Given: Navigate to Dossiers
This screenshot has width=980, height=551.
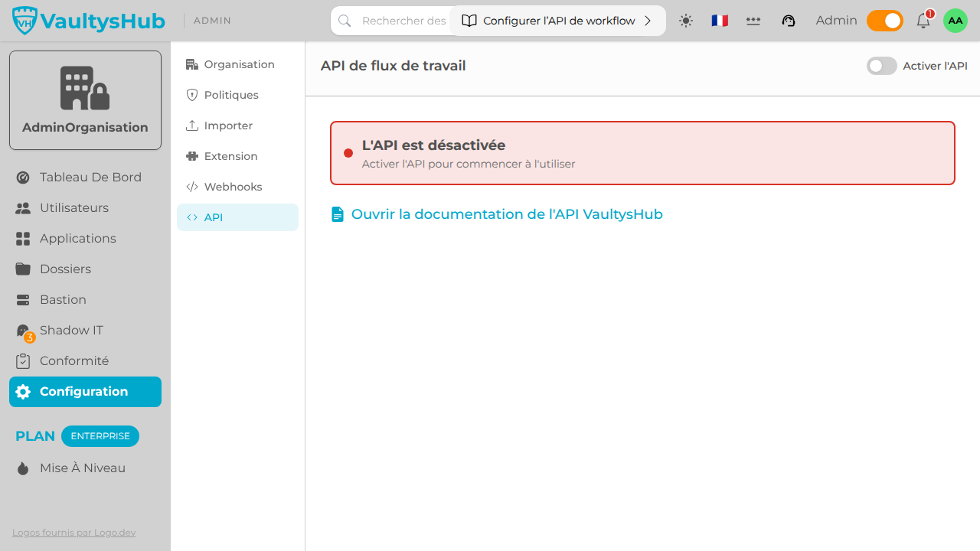Looking at the screenshot, I should point(85,269).
